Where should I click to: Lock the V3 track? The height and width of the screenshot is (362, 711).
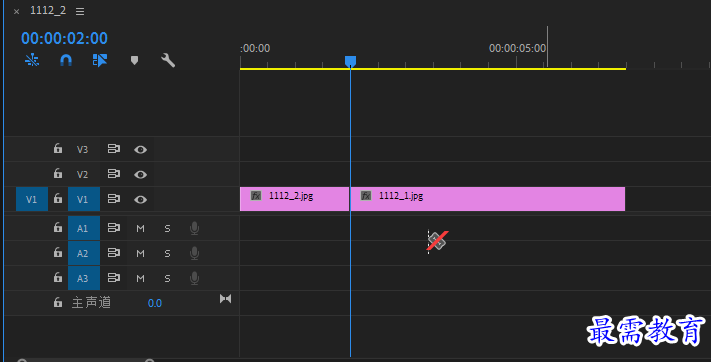pyautogui.click(x=58, y=148)
